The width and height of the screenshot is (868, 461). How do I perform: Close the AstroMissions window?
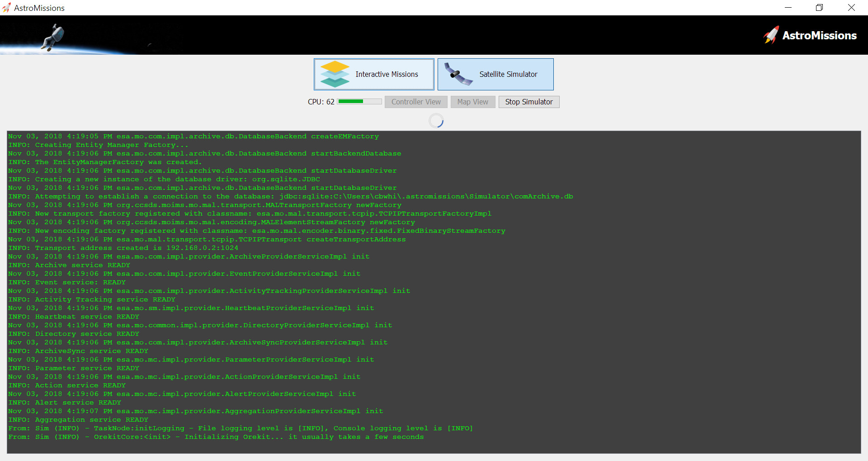(851, 8)
